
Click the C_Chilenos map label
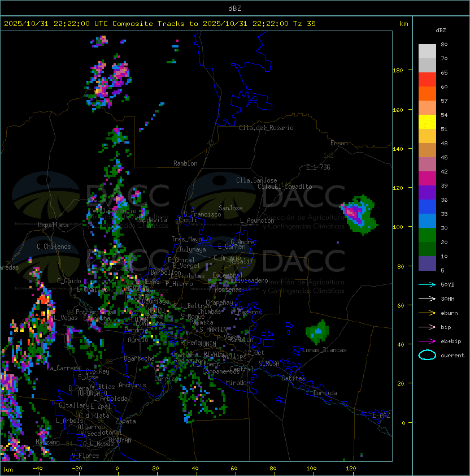click(x=54, y=246)
